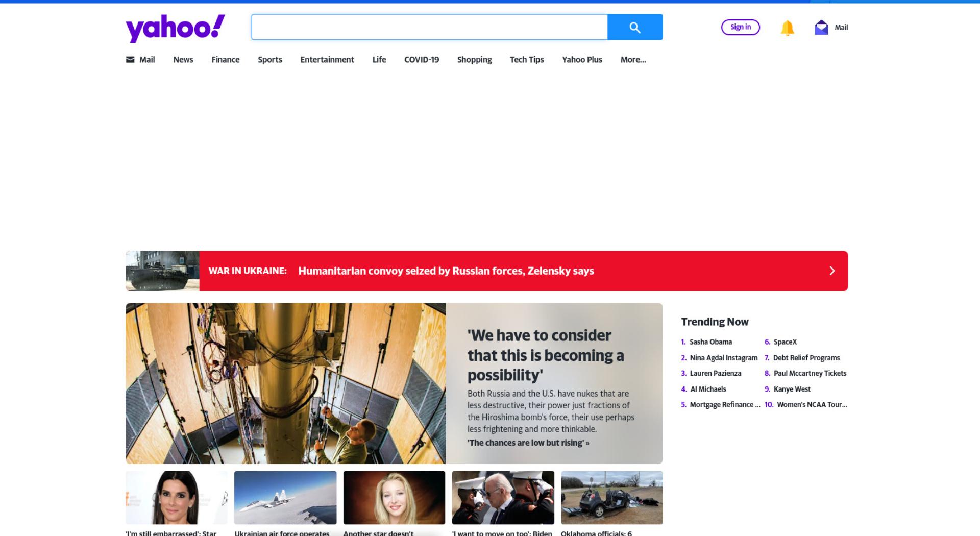Open the Mail text link in the navigation
980x536 pixels.
tap(147, 59)
